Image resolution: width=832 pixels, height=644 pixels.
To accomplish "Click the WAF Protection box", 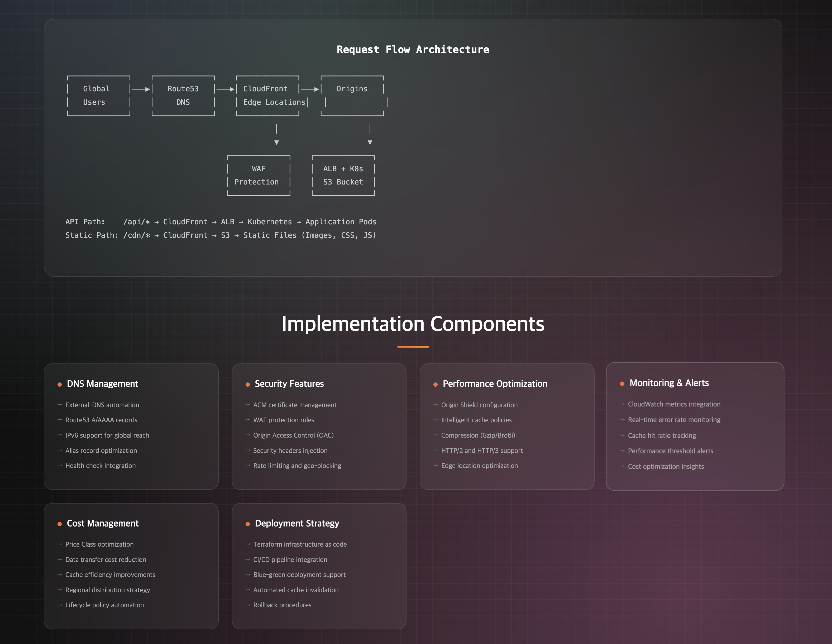I will [259, 175].
